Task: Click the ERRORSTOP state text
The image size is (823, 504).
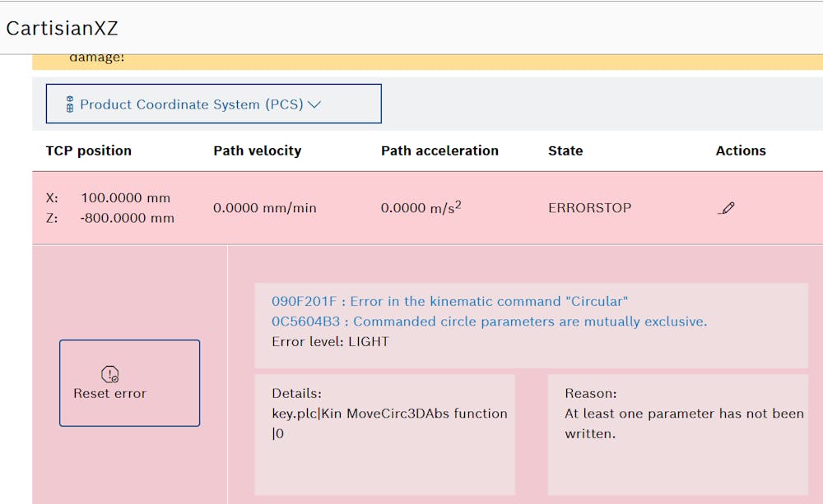Action: (589, 208)
